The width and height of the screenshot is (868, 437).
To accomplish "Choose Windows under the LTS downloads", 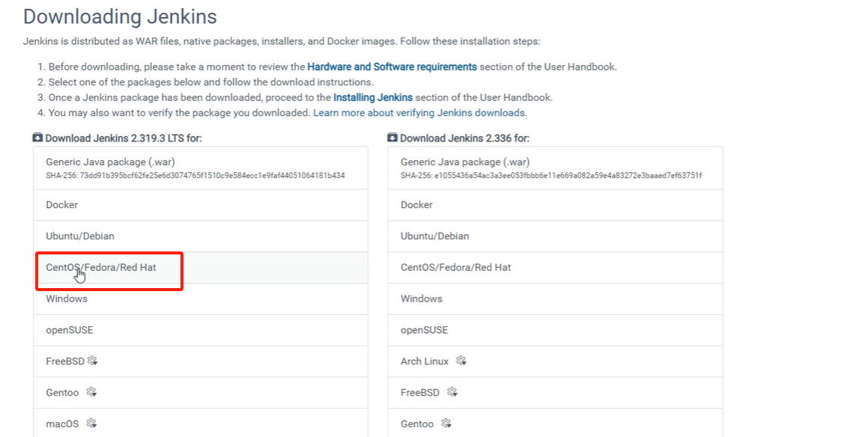I will pyautogui.click(x=201, y=299).
